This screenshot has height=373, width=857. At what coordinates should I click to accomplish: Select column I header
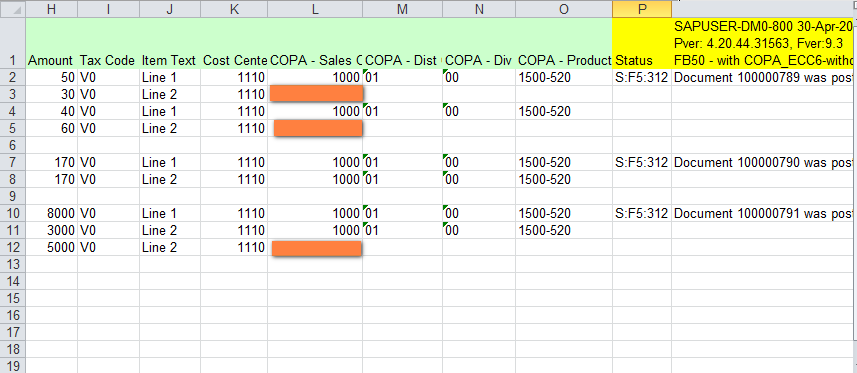[108, 9]
